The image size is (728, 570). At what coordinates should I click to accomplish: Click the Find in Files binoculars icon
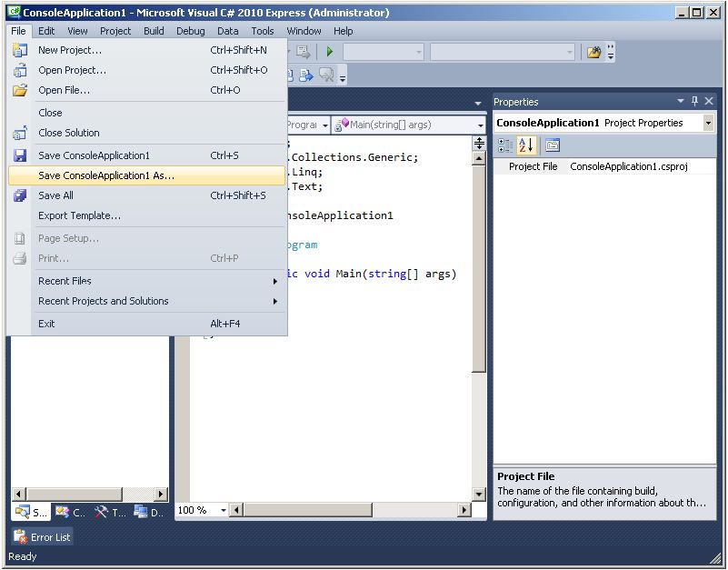593,52
